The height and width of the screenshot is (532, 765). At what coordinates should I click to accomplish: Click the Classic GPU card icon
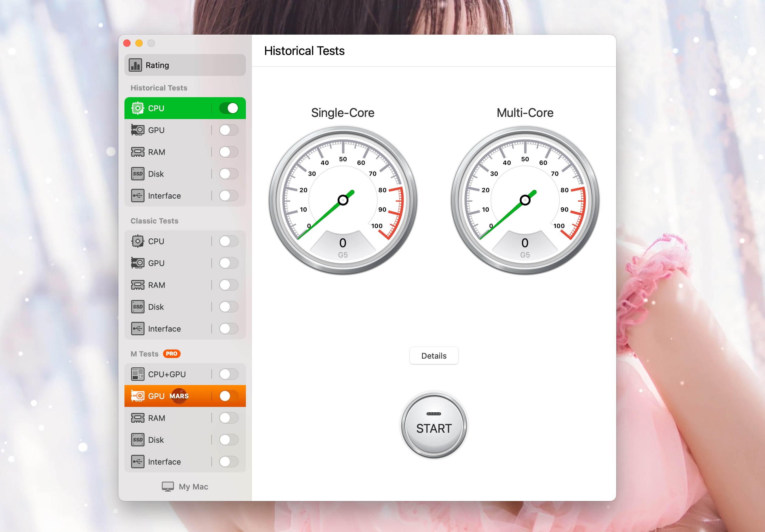(x=138, y=263)
